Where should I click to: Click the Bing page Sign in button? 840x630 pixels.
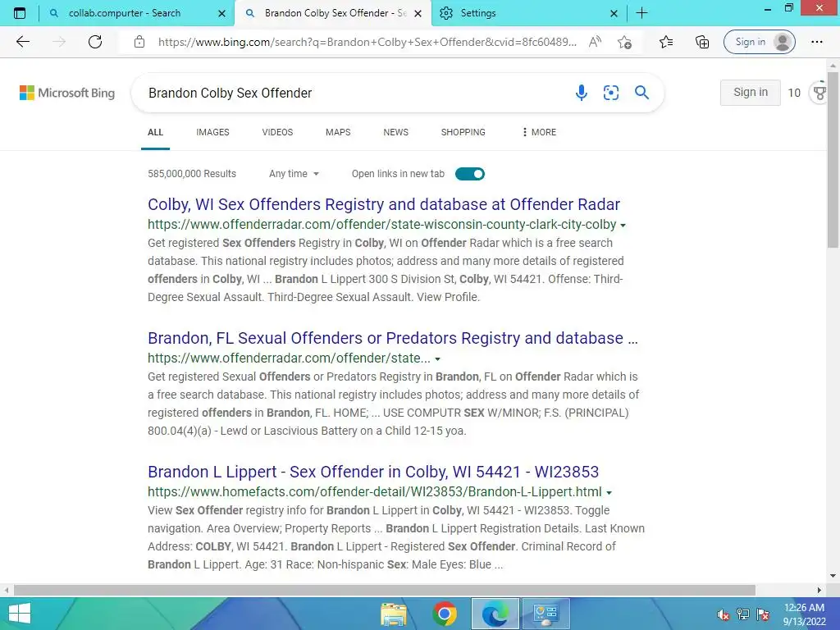click(750, 92)
